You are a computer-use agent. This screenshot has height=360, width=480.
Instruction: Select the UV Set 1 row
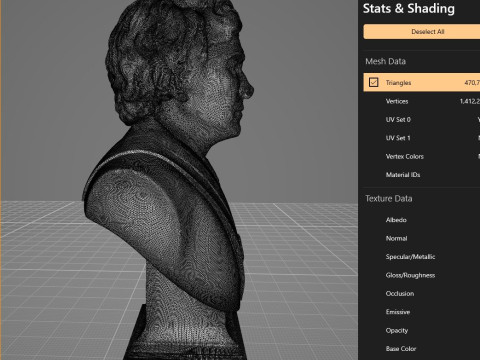422,138
